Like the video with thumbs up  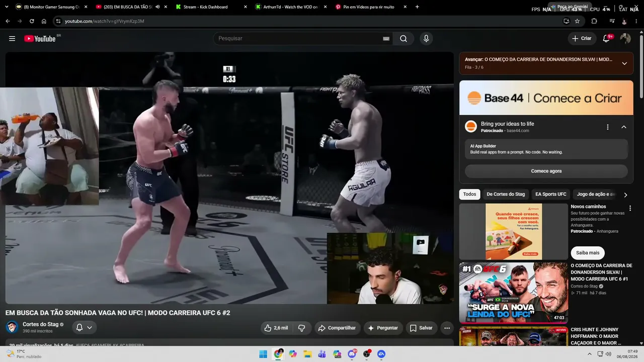tap(276, 328)
